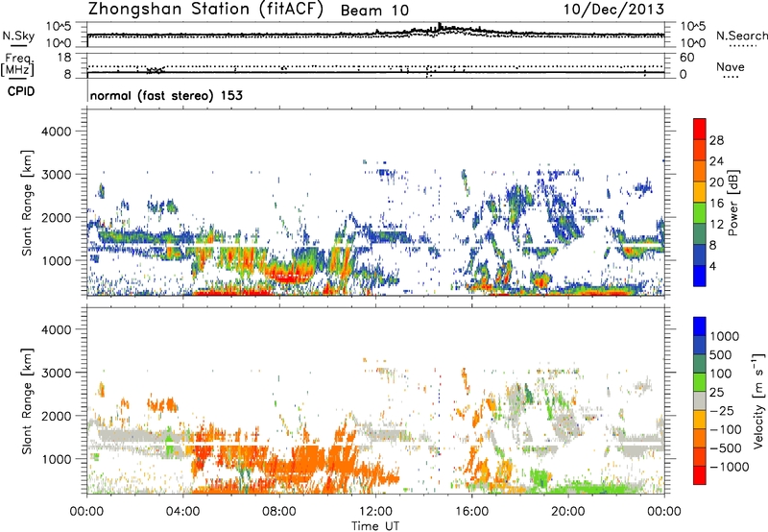Click the '100' Velocity colorbar value
This screenshot has height=532, width=768.
tap(721, 374)
